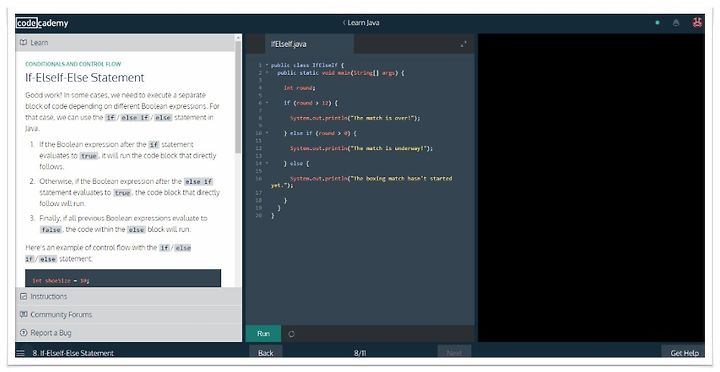Screen dimensions: 720x372
Task: Open the user profile avatar
Action: tap(697, 23)
